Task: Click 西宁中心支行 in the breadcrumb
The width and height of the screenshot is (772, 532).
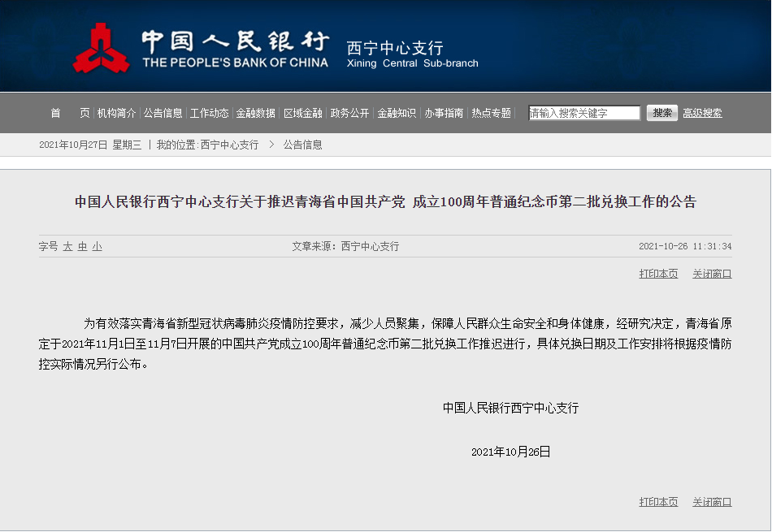Action: tap(229, 145)
